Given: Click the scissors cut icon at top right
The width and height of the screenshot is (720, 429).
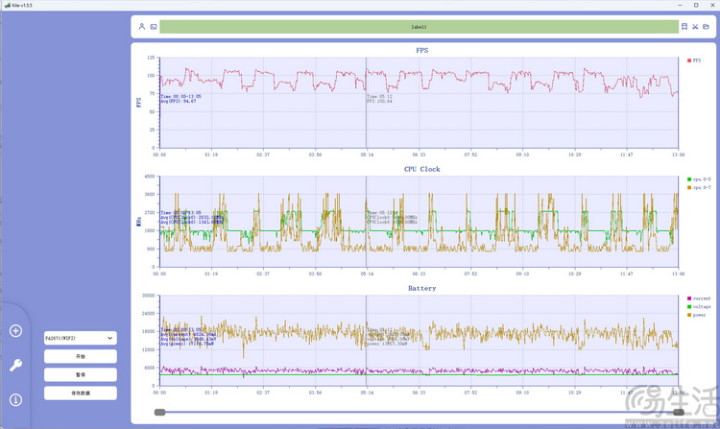Looking at the screenshot, I should [x=695, y=27].
